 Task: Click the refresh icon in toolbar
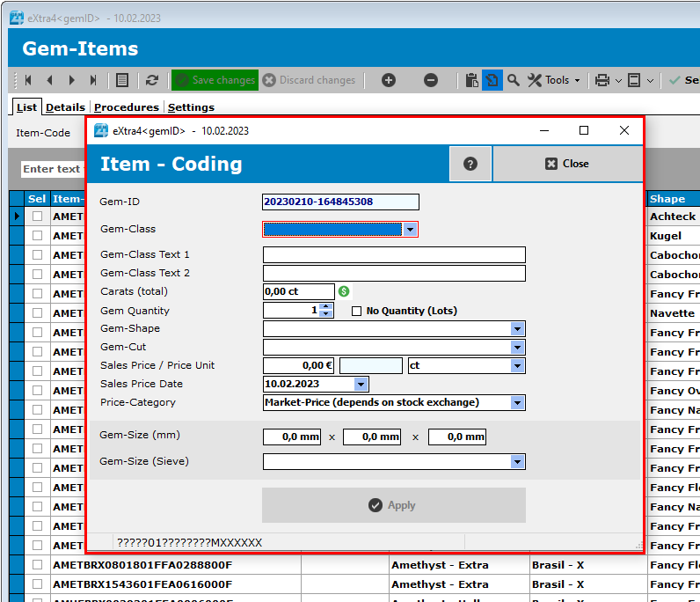pos(152,80)
